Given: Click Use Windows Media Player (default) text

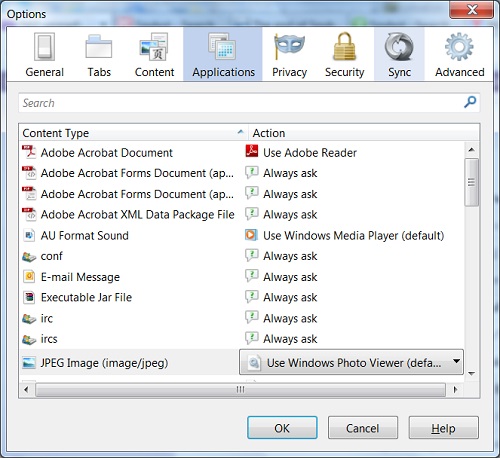Looking at the screenshot, I should click(354, 236).
